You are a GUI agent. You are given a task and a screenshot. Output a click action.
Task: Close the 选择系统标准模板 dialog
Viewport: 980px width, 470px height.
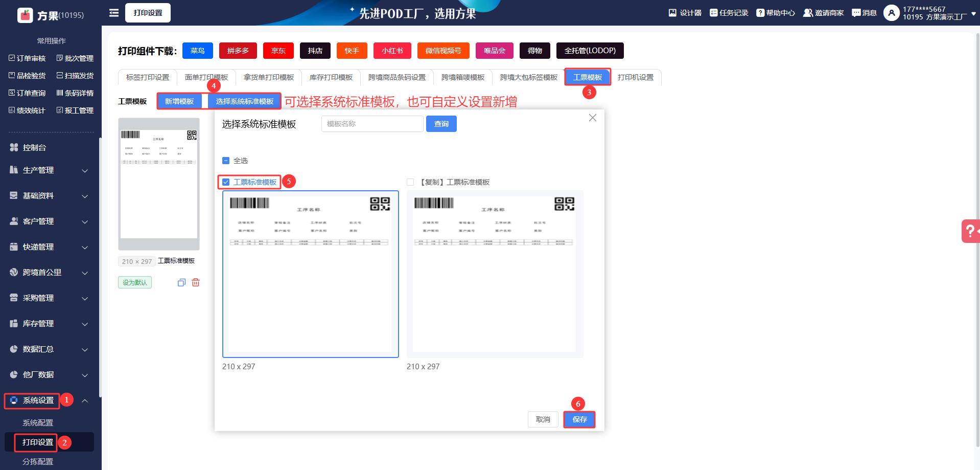[x=593, y=118]
